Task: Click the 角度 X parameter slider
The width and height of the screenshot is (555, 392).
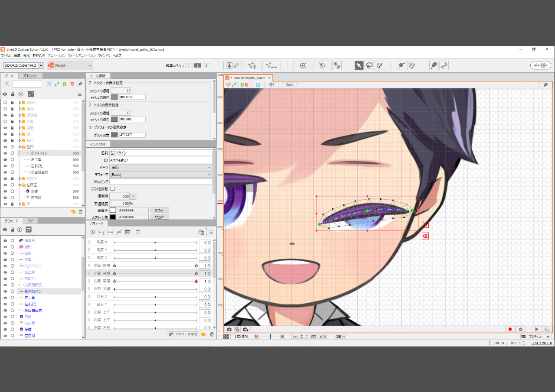Action: coord(155,243)
